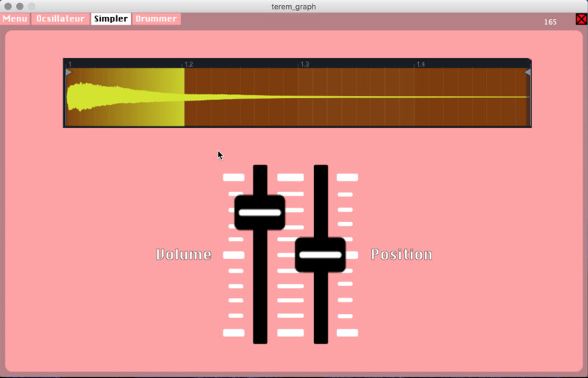Switch to the Ocsillateur tab
This screenshot has height=378, width=588.
[60, 19]
